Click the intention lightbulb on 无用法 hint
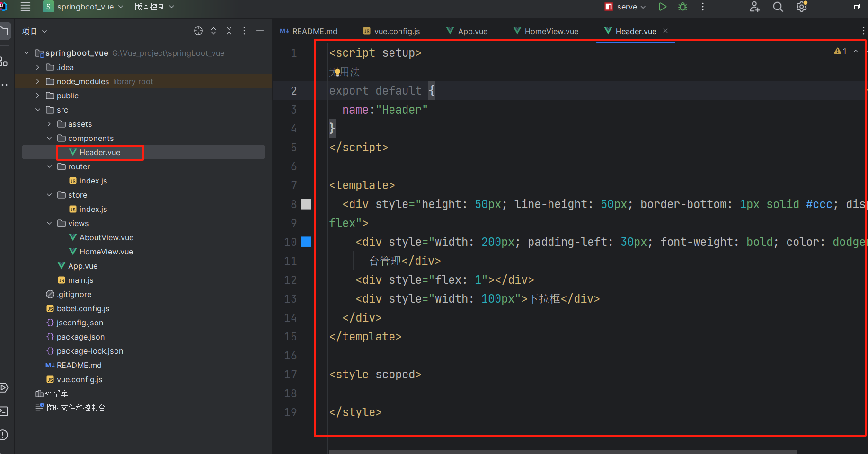 [337, 72]
